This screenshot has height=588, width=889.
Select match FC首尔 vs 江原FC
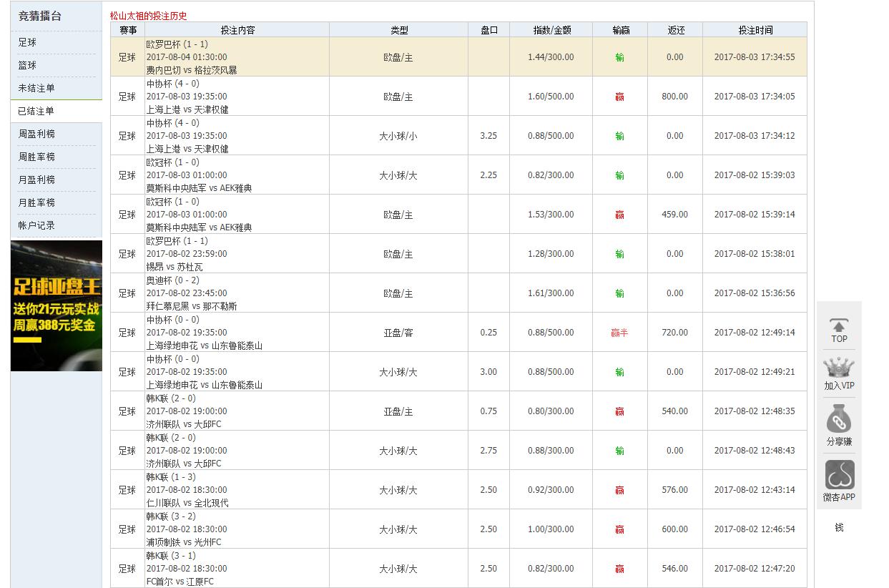(180, 582)
